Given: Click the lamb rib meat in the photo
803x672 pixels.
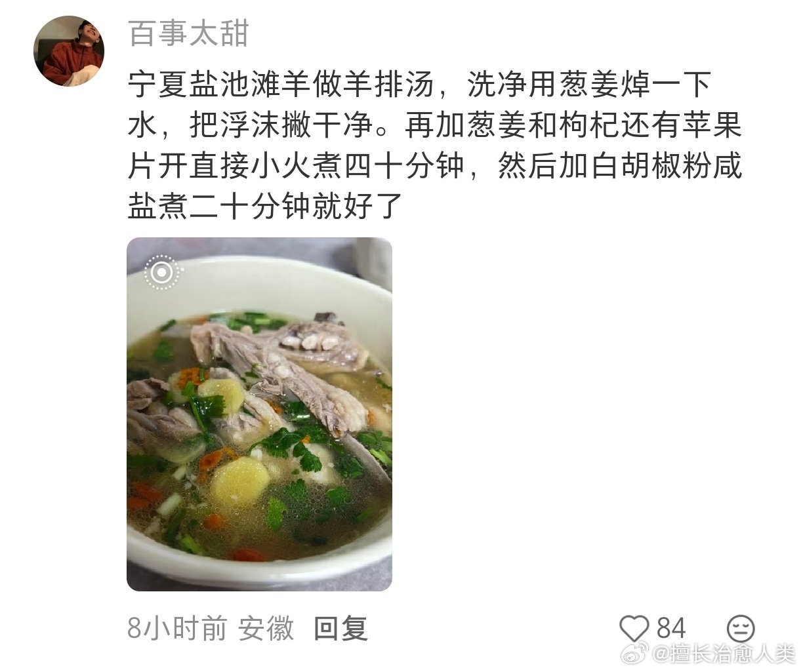Looking at the screenshot, I should click(x=282, y=367).
